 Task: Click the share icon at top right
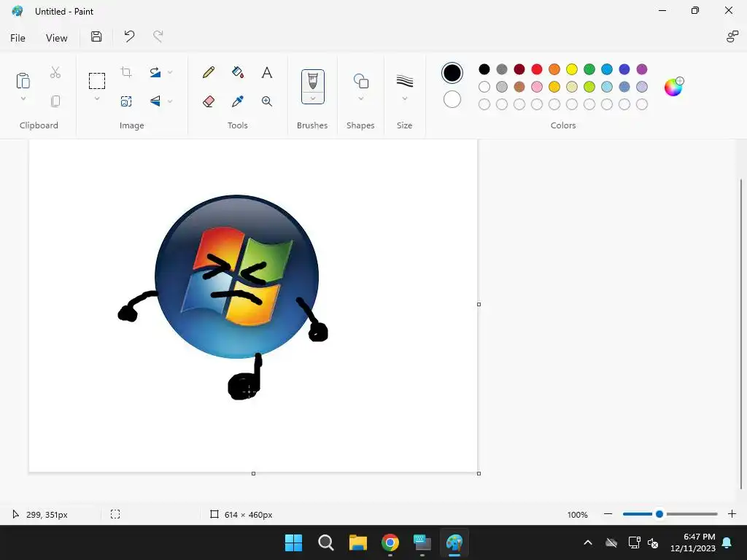[732, 36]
